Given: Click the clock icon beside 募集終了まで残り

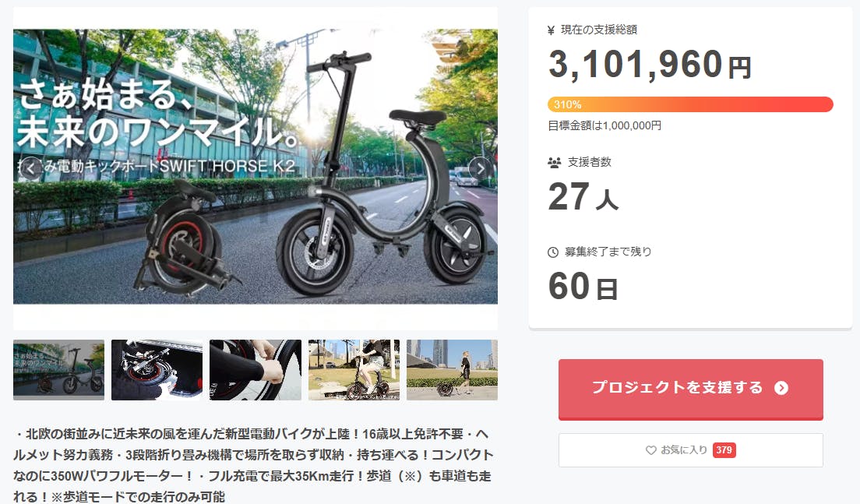Looking at the screenshot, I should [553, 252].
